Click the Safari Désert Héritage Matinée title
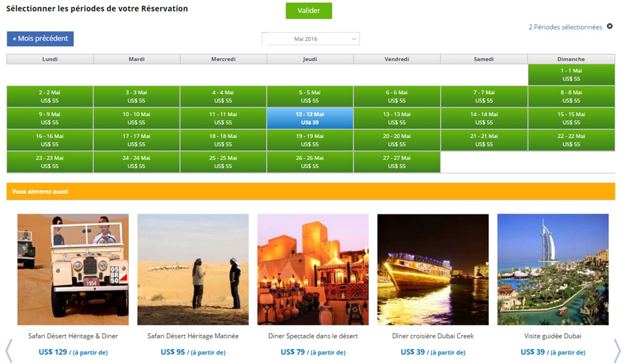Image resolution: width=640 pixels, height=364 pixels. [193, 336]
